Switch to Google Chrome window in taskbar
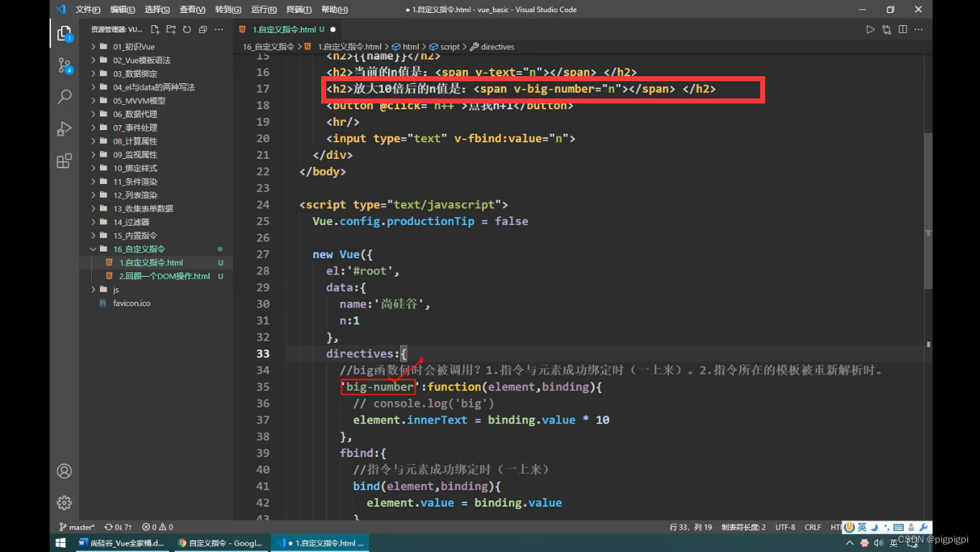 220,543
